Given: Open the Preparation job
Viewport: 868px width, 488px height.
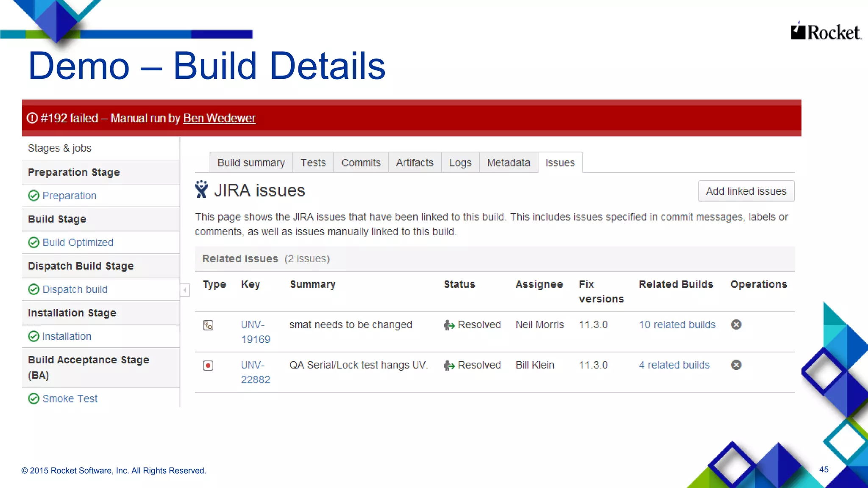Looking at the screenshot, I should point(70,196).
